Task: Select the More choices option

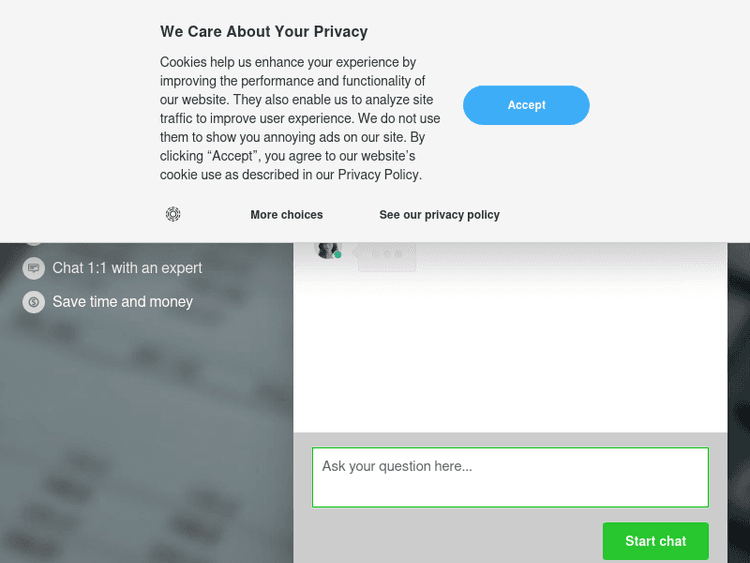Action: tap(286, 215)
